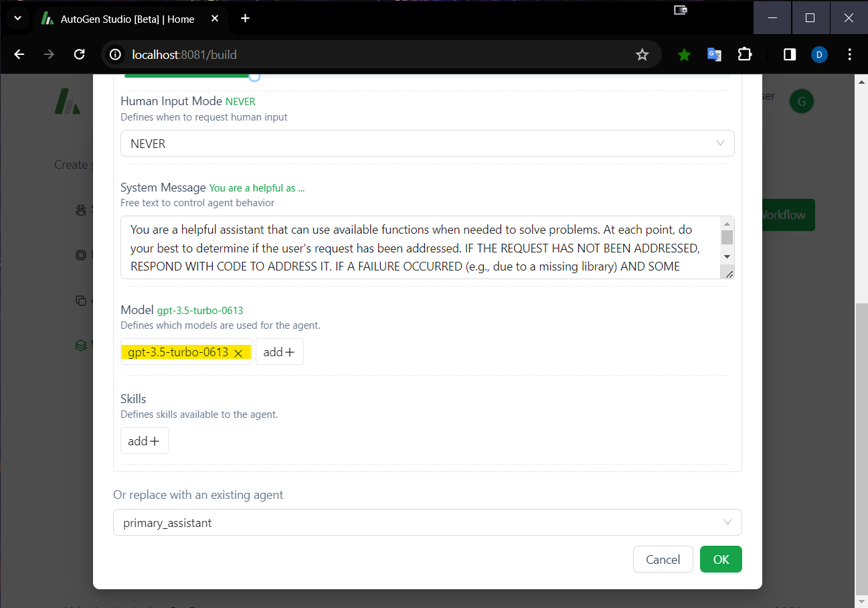868x608 pixels.
Task: Cancel the agent configuration dialog
Action: tap(663, 559)
